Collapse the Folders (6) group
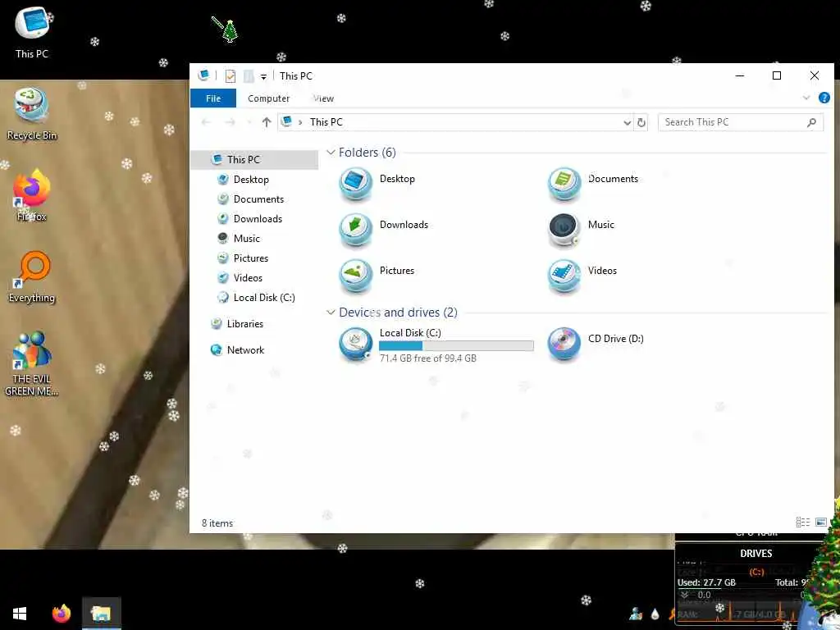The image size is (840, 630). [331, 152]
